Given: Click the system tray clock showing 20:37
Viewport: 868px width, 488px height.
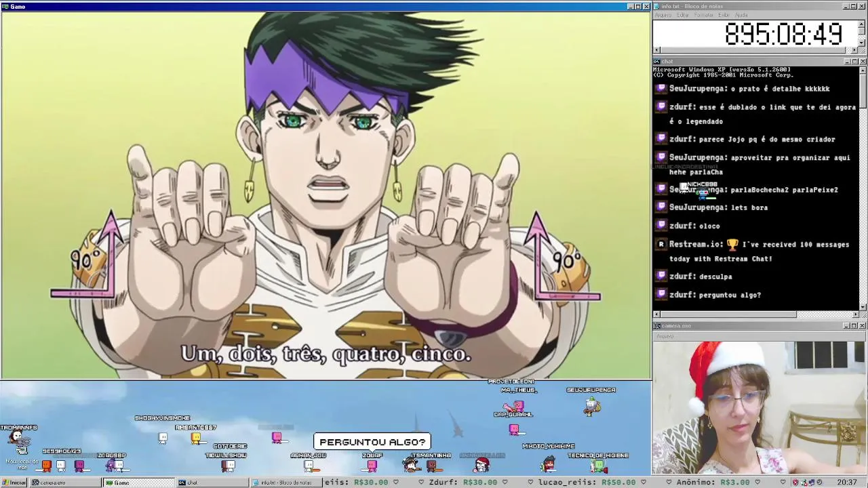Looking at the screenshot, I should pos(846,483).
